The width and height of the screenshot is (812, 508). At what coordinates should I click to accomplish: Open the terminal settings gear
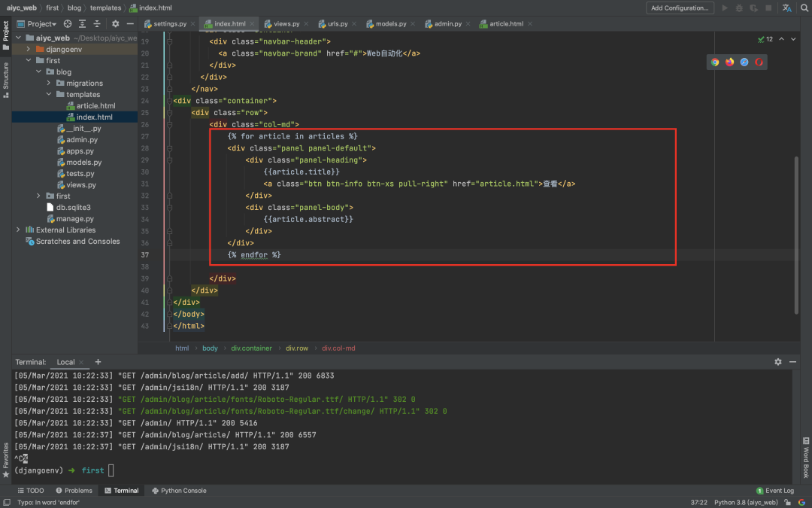coord(778,362)
